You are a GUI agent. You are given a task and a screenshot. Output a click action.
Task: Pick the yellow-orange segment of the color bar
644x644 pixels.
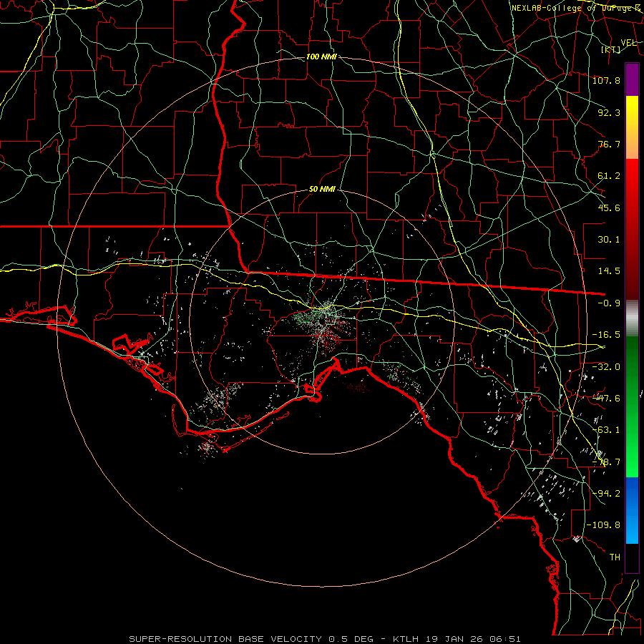point(632,127)
